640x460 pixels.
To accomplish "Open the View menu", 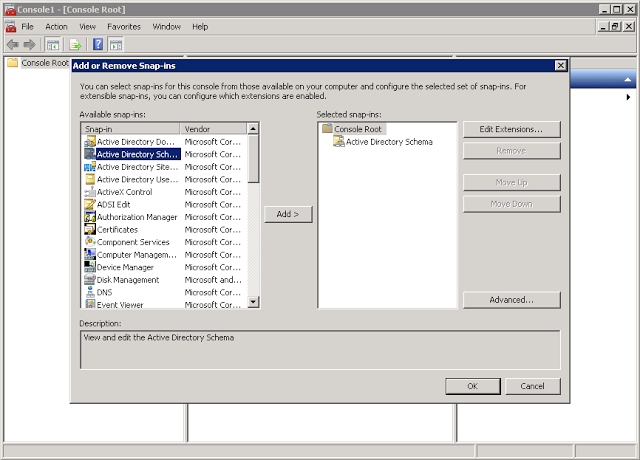I will 87,27.
